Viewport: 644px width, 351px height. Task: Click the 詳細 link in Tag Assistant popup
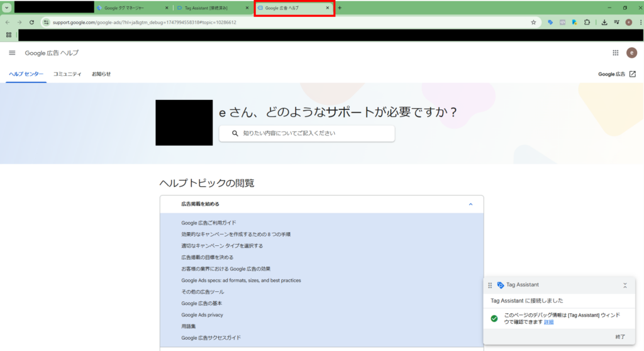pyautogui.click(x=548, y=322)
